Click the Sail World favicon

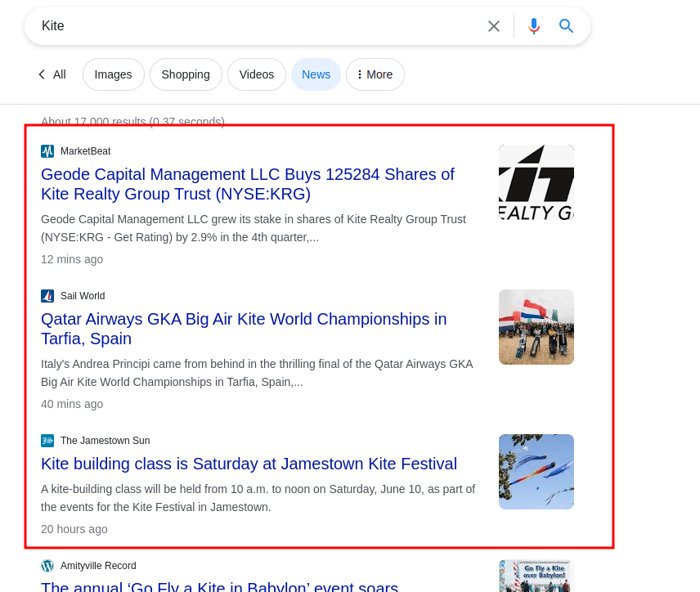pyautogui.click(x=47, y=295)
